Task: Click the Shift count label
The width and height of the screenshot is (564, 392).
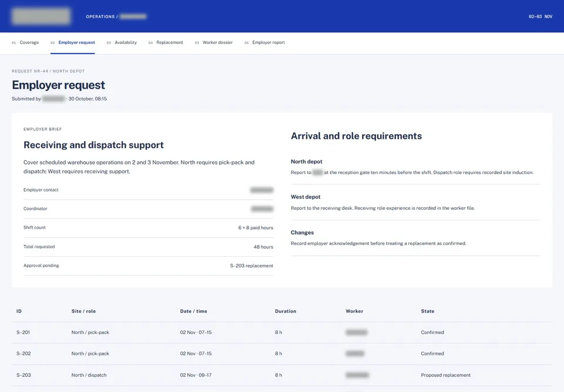Action: tap(35, 227)
